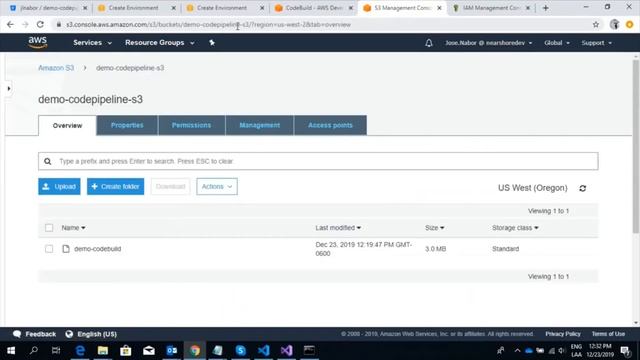Open a new browser tab
Image resolution: width=640 pixels, height=360 pixels.
tap(545, 8)
